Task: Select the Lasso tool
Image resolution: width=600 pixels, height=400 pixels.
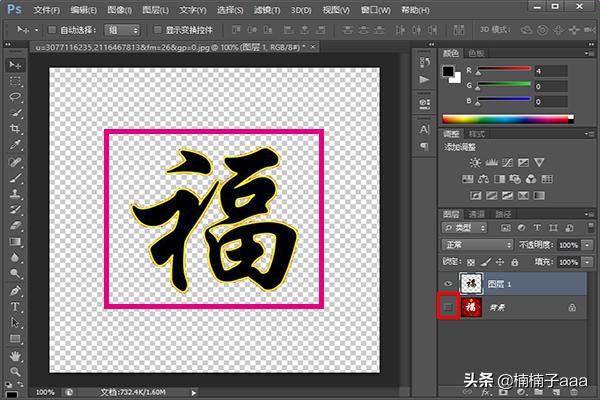Action: pyautogui.click(x=15, y=97)
